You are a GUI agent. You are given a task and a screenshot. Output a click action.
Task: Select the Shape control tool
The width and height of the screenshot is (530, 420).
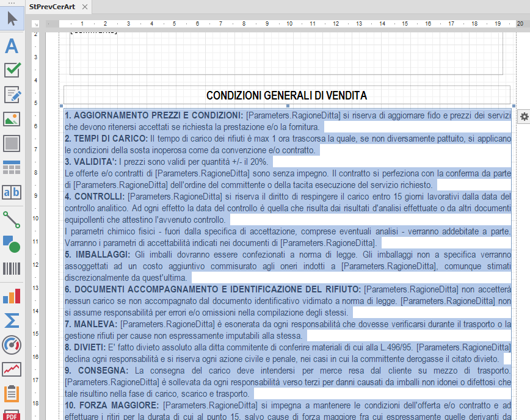[12, 244]
